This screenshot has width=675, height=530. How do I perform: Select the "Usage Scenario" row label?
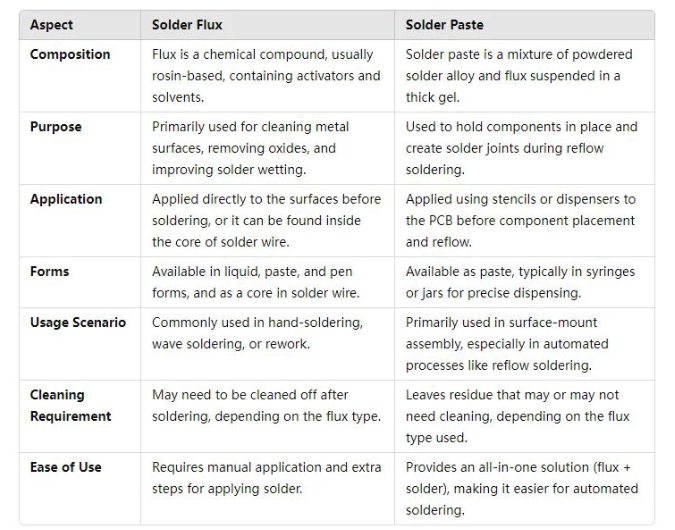[78, 322]
